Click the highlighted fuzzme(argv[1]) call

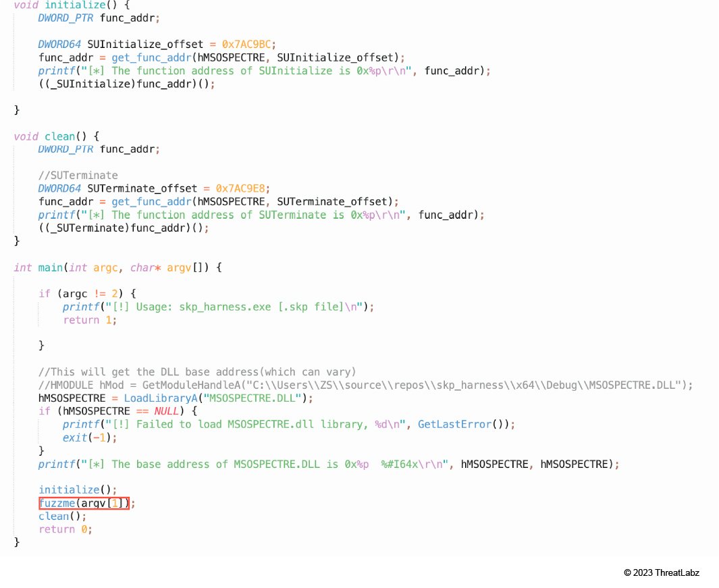pyautogui.click(x=84, y=503)
